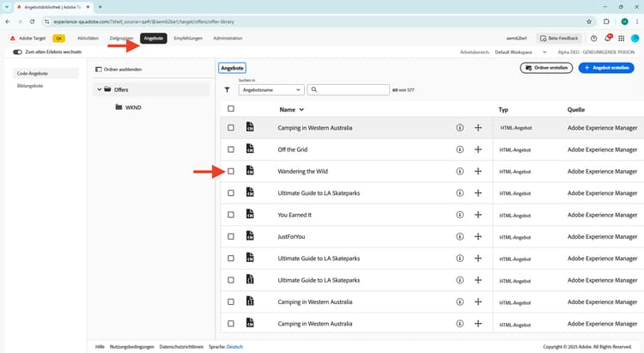Open the Angebotsname search-in dropdown
Viewport: 644px width, 353px height.
click(x=271, y=90)
